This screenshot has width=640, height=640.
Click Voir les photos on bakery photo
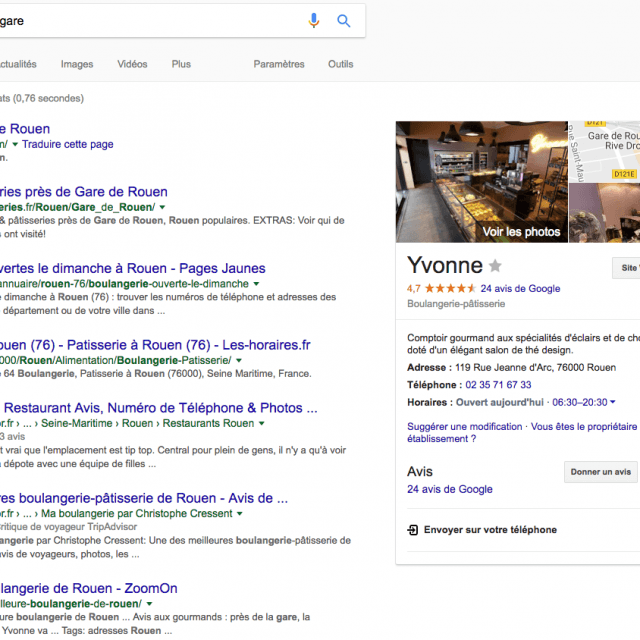click(x=521, y=232)
